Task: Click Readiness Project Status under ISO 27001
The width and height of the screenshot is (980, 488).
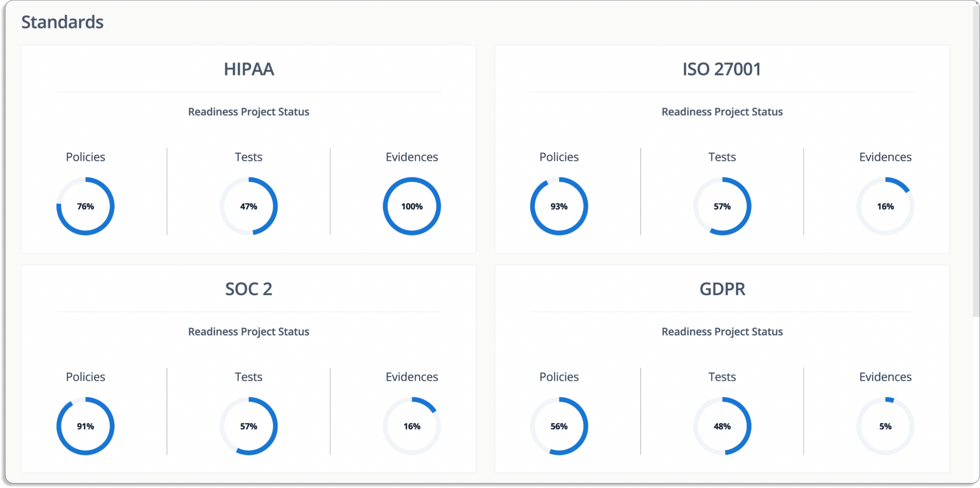Action: tap(722, 112)
